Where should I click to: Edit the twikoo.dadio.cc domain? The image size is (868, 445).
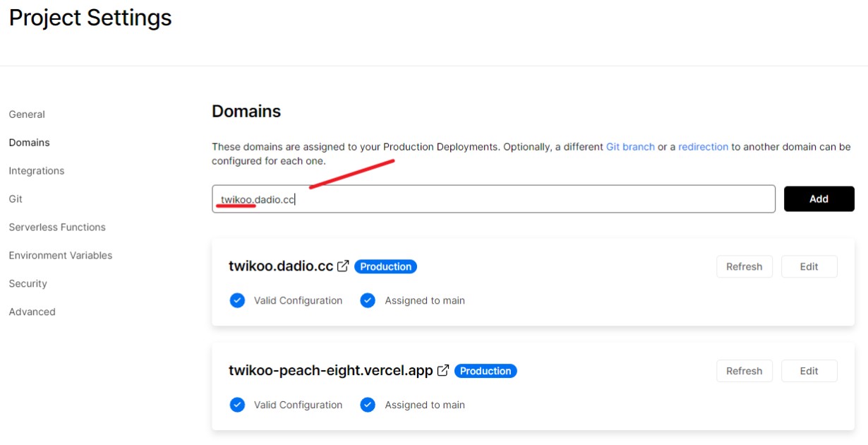click(809, 266)
